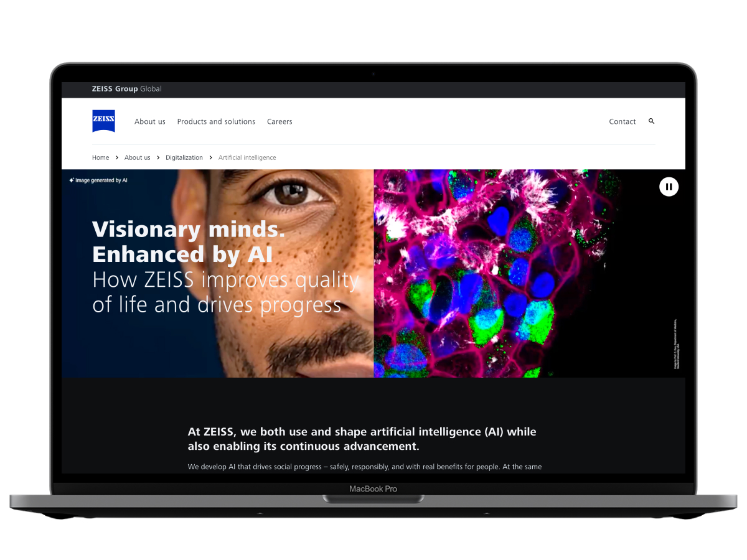747x560 pixels.
Task: Click the AI sparkle icon near Image generated by AI
Action: coord(72,180)
